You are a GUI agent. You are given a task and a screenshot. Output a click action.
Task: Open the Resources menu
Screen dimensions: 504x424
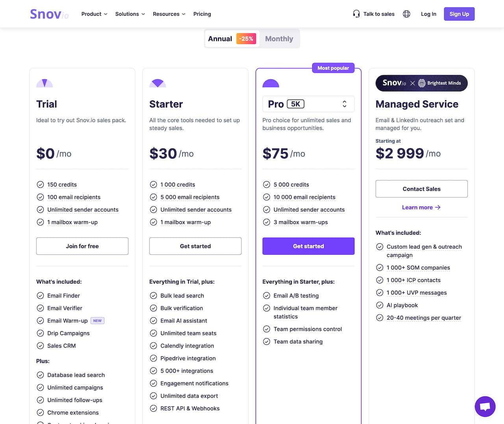click(x=169, y=14)
